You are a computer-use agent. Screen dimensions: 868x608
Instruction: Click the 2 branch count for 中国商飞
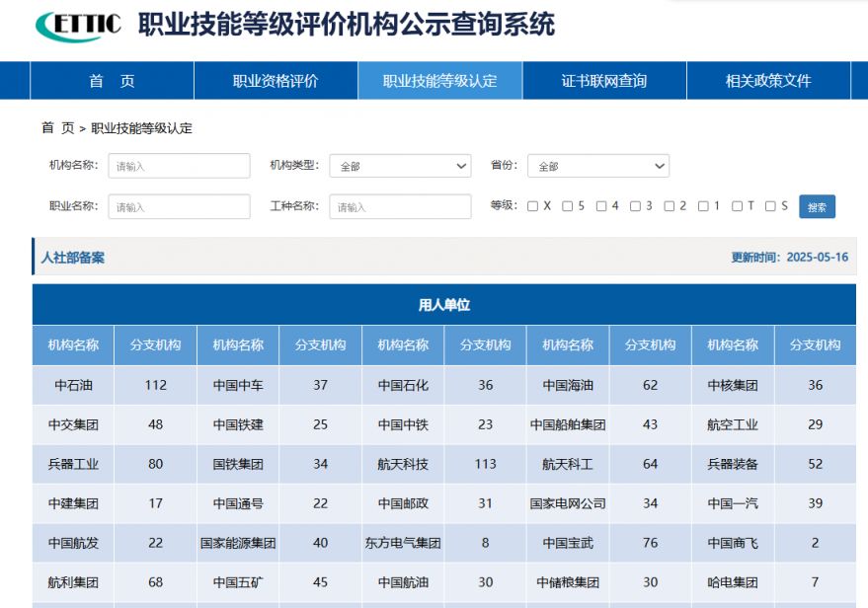click(x=816, y=543)
